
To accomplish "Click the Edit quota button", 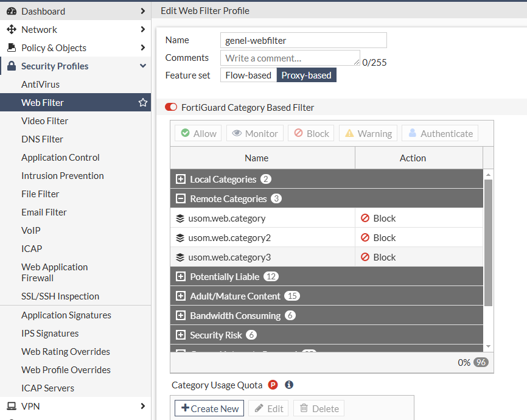I will pos(268,408).
